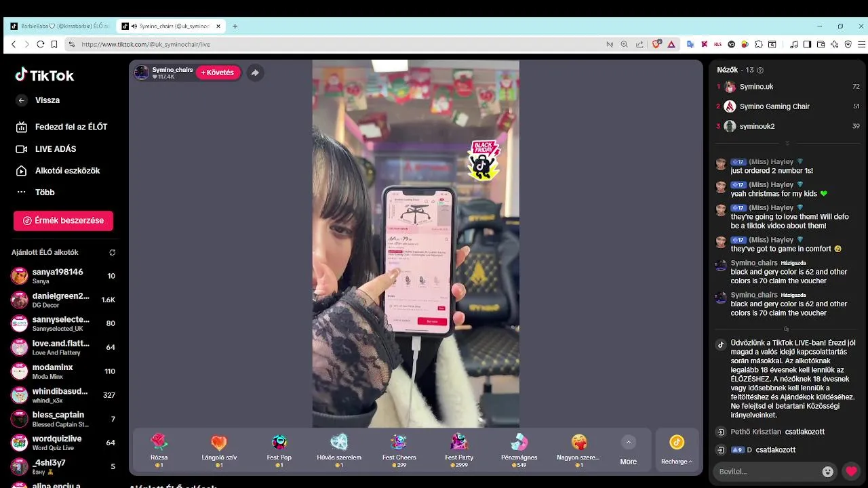Open the Brave Shields lion icon
The image size is (868, 488).
click(x=656, y=44)
